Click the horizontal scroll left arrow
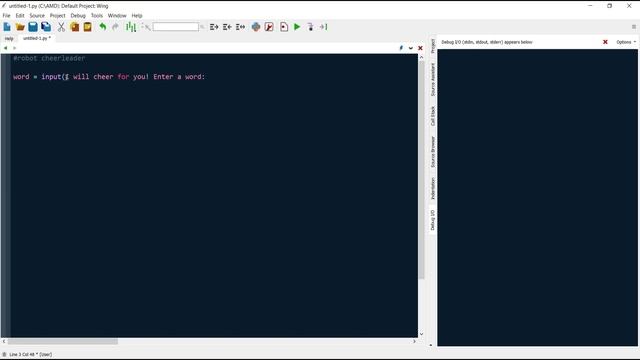Screen dimensions: 640x360 4,341
